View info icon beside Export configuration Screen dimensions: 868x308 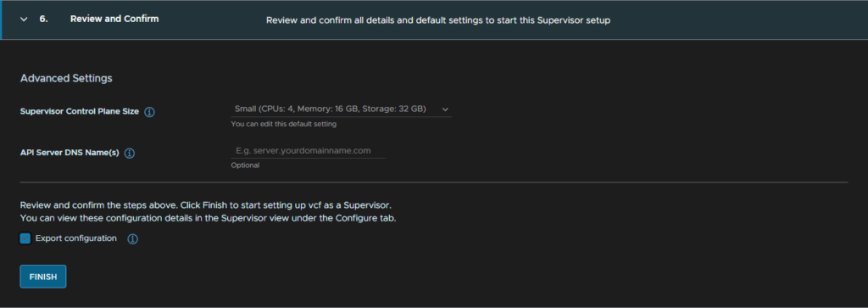tap(132, 239)
